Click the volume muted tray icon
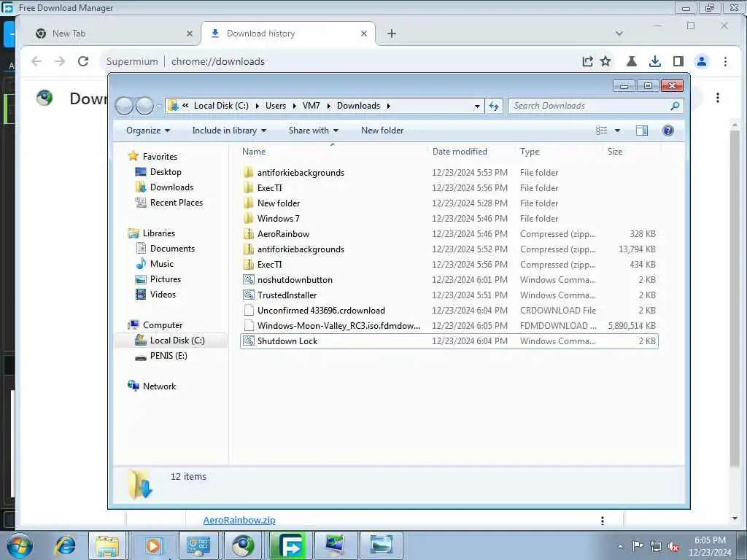The image size is (747, 560). [x=673, y=547]
